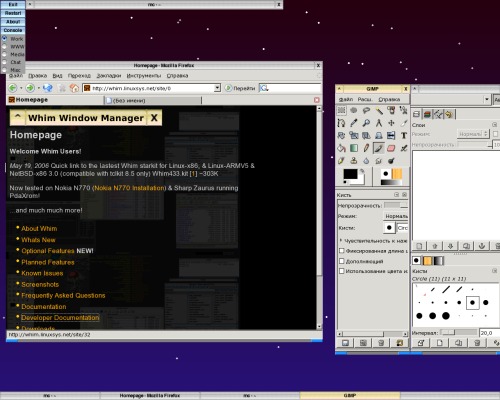Open the 'Screenshots' link
This screenshot has width=500, height=400.
pyautogui.click(x=40, y=284)
